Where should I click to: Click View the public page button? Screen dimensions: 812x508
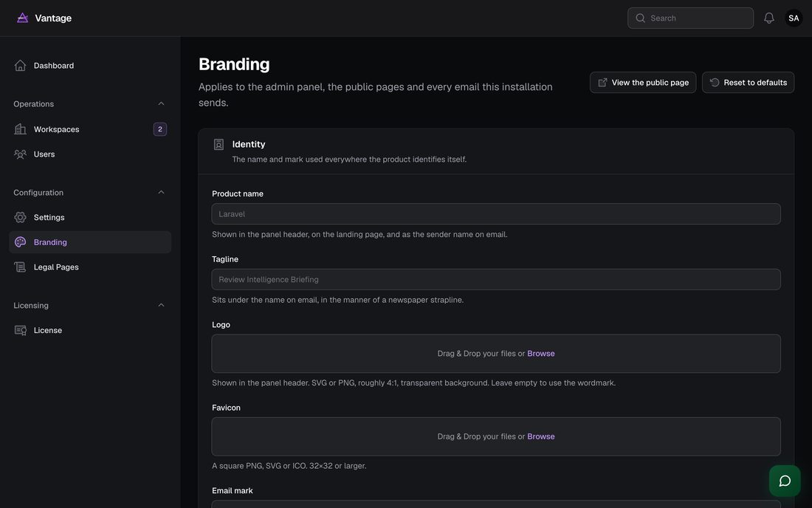643,83
